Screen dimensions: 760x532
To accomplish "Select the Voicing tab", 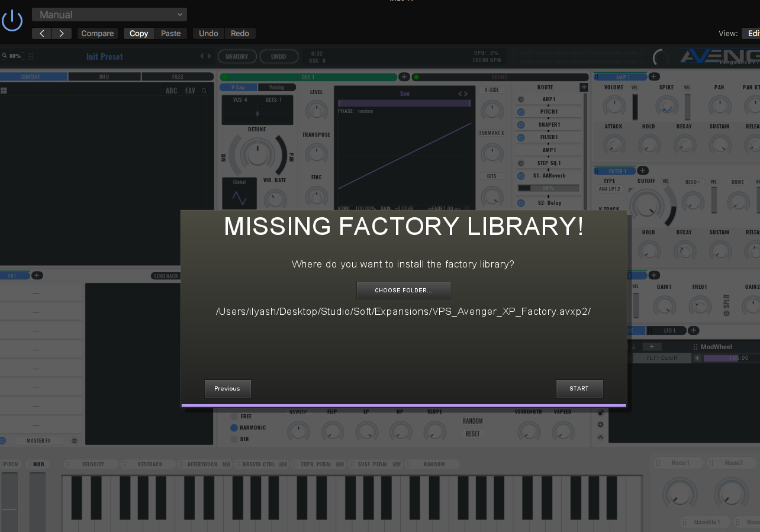I will [277, 88].
